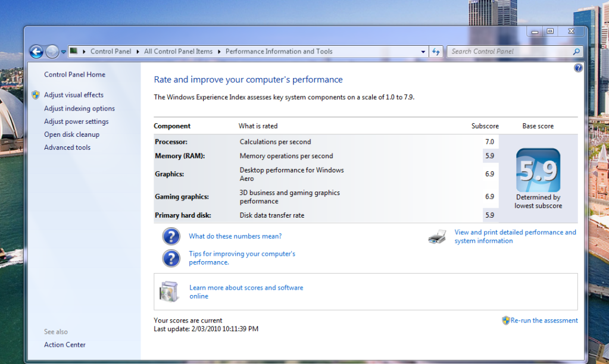
Task: Click the shield icon beside Re-run the assessment
Action: pos(505,321)
